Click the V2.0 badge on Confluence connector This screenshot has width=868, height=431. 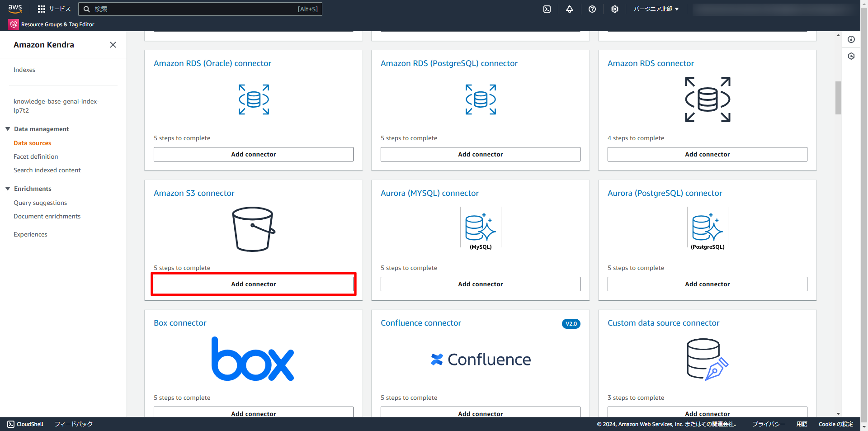pos(571,324)
